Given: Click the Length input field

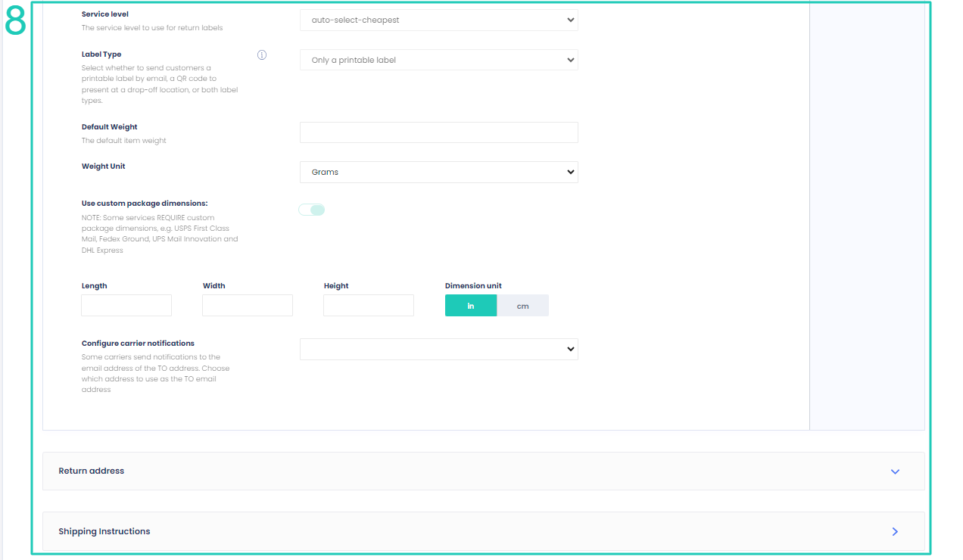Looking at the screenshot, I should pyautogui.click(x=126, y=305).
